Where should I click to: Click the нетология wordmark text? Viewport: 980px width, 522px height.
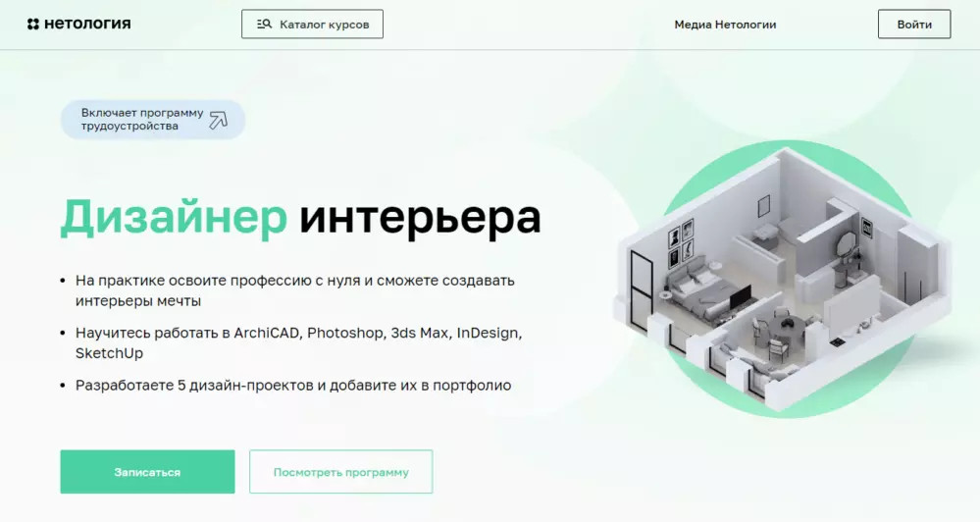[87, 25]
